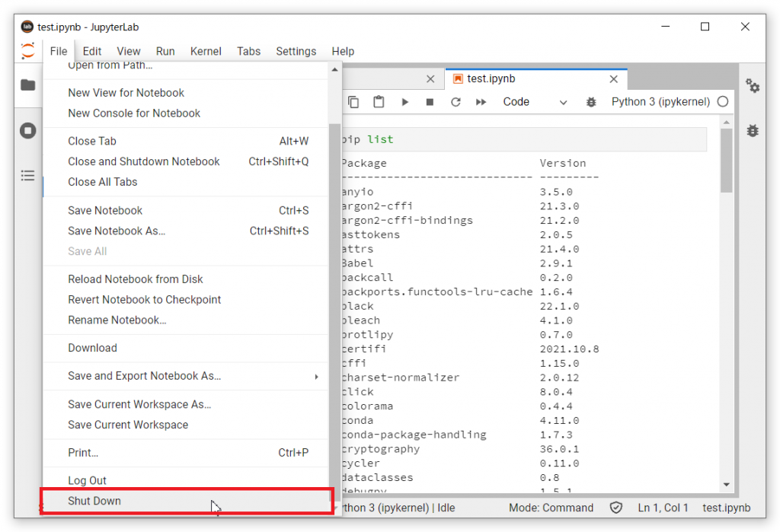This screenshot has width=780, height=532.
Task: Show running terminals and kernels panel
Action: tap(27, 130)
